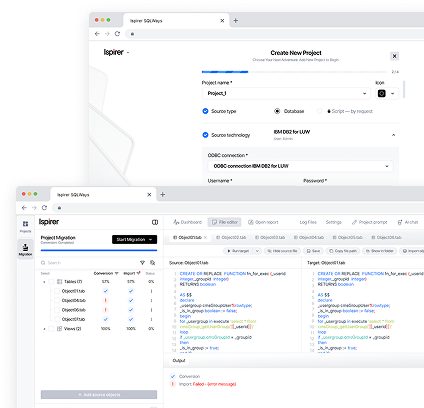Click the icon right of the filter funnel

coord(153,263)
